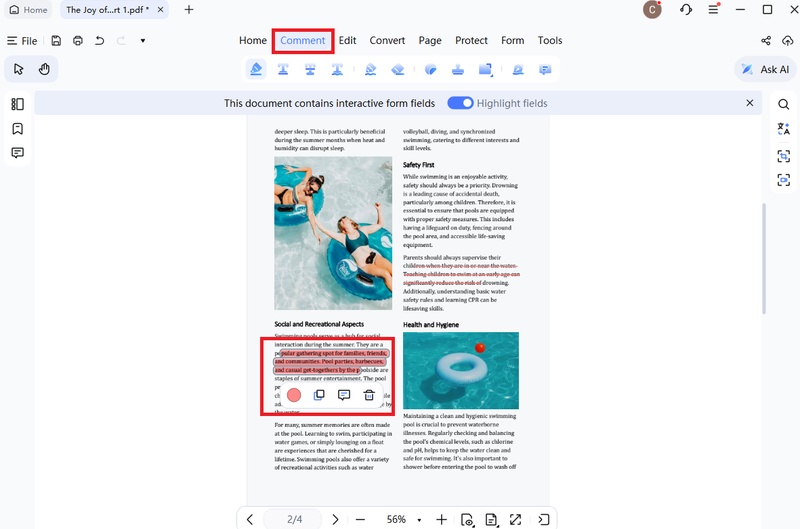Go to the previous page
Image resolution: width=800 pixels, height=529 pixels.
pyautogui.click(x=249, y=519)
